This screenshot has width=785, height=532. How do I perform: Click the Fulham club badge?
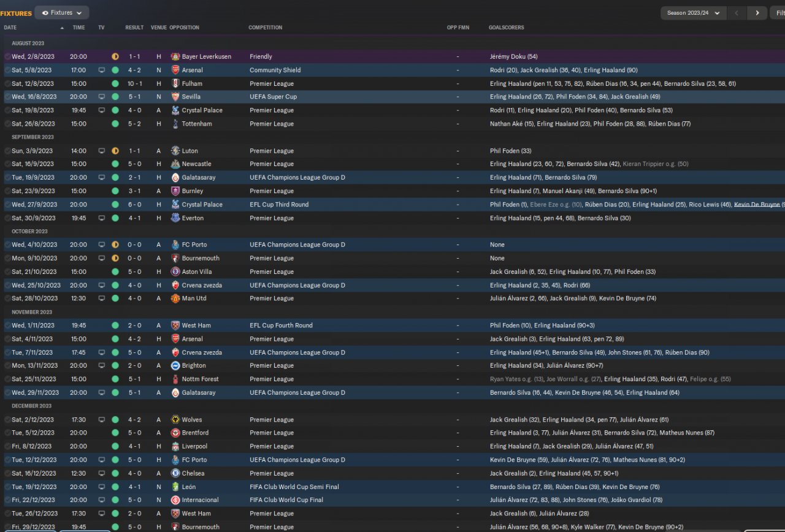[175, 83]
